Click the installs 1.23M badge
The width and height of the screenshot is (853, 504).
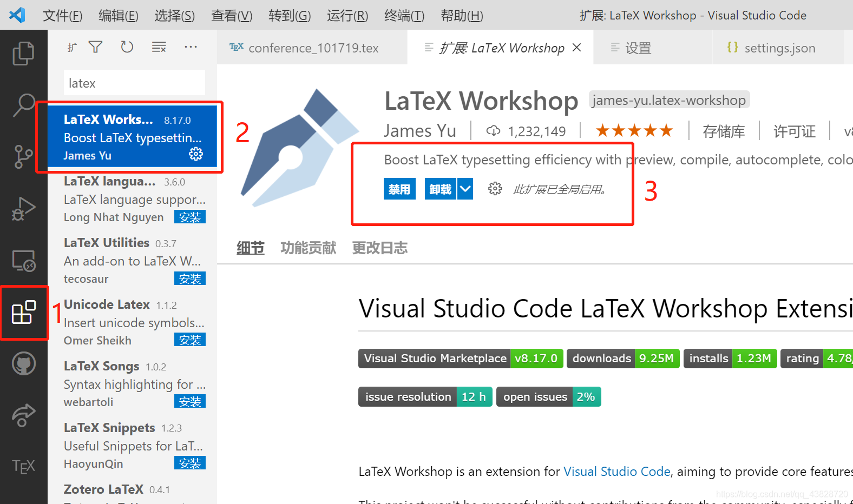point(730,359)
